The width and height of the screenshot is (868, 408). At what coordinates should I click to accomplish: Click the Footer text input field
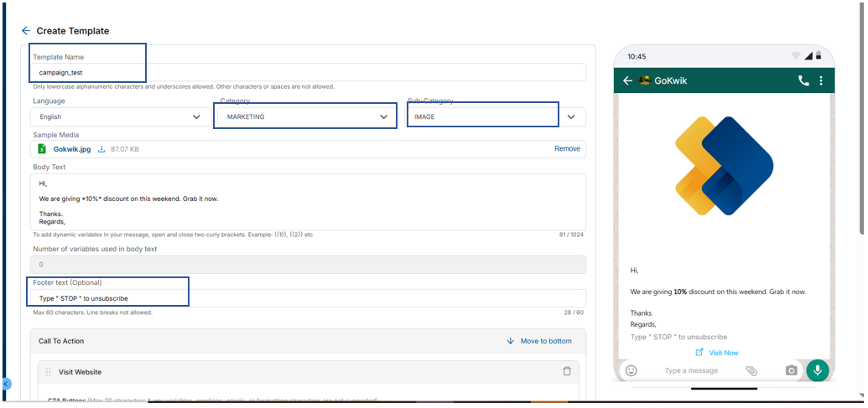(309, 298)
